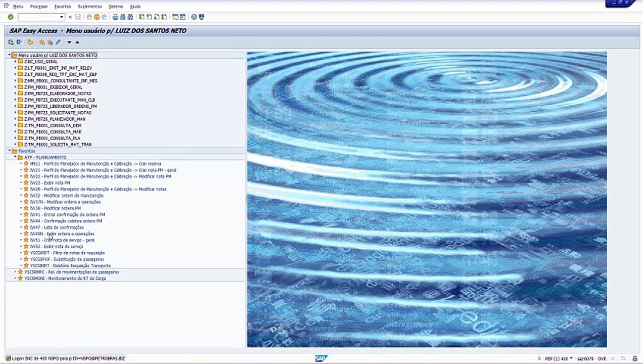643x364 pixels.
Task: Open IW32 - Modificar ordem de manutenção
Action: click(x=67, y=196)
